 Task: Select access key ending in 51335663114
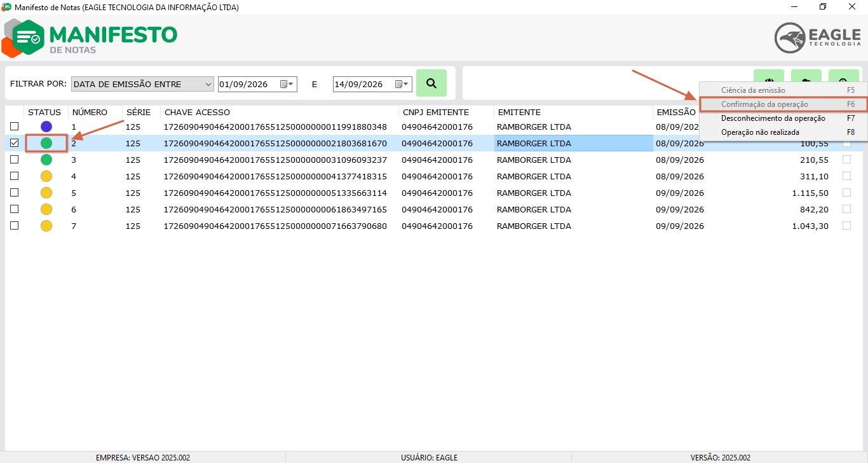pyautogui.click(x=275, y=193)
